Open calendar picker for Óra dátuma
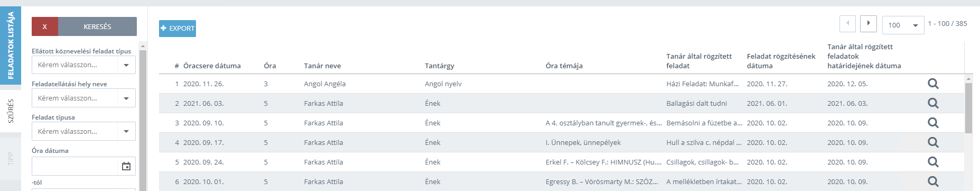This screenshot has height=191, width=980. point(126,166)
